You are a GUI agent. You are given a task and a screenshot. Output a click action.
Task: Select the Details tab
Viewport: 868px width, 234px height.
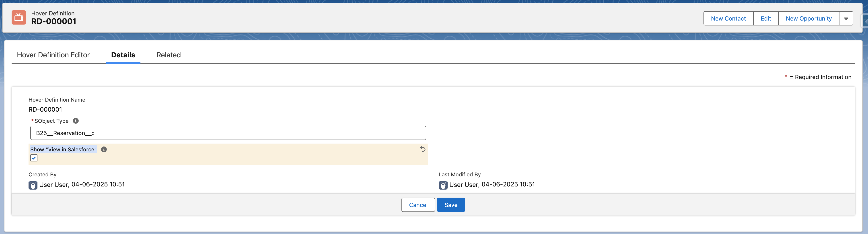click(x=123, y=55)
